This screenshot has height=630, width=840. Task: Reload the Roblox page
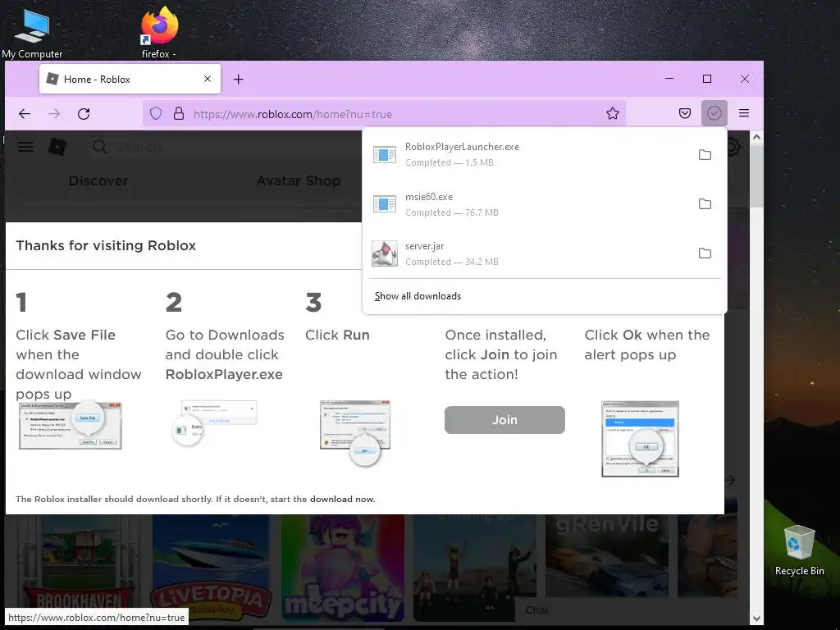click(x=84, y=113)
